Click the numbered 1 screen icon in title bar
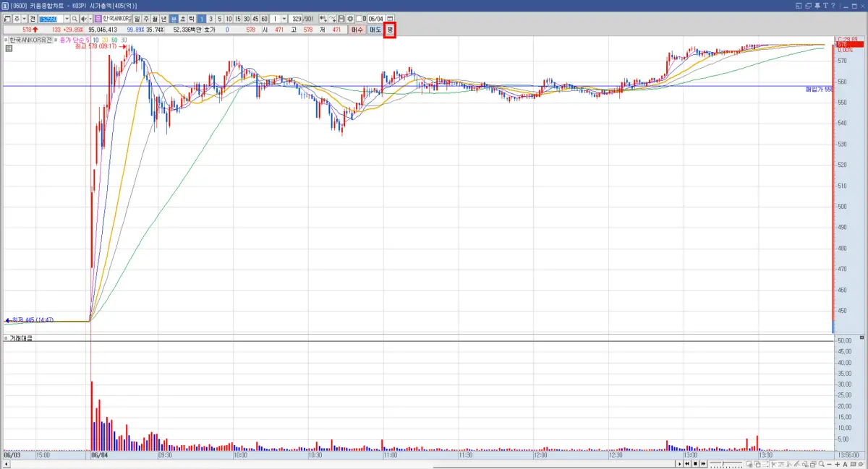The width and height of the screenshot is (868, 469). tap(6, 6)
